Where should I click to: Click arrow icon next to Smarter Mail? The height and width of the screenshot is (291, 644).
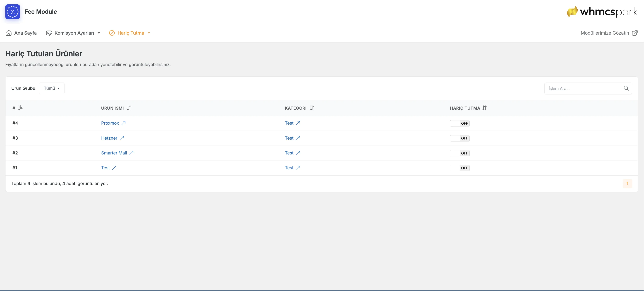(132, 153)
